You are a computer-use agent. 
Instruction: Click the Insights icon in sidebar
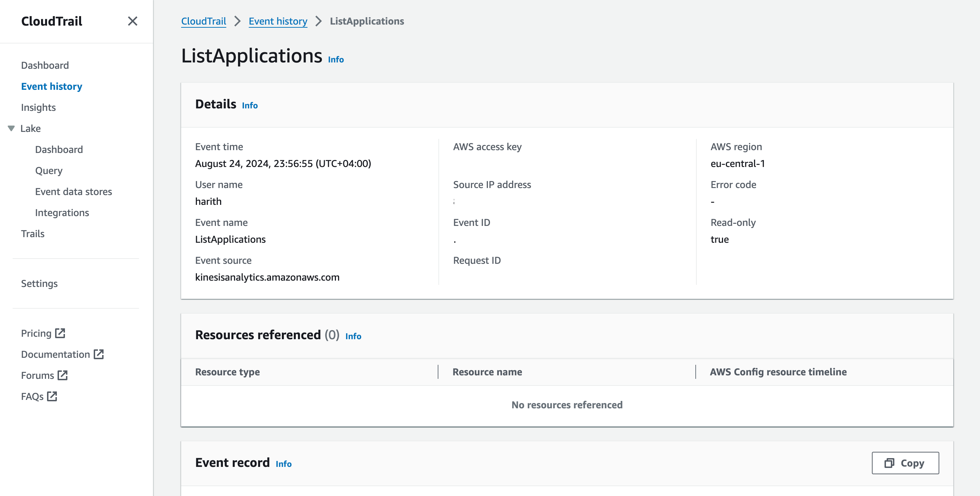pos(39,107)
